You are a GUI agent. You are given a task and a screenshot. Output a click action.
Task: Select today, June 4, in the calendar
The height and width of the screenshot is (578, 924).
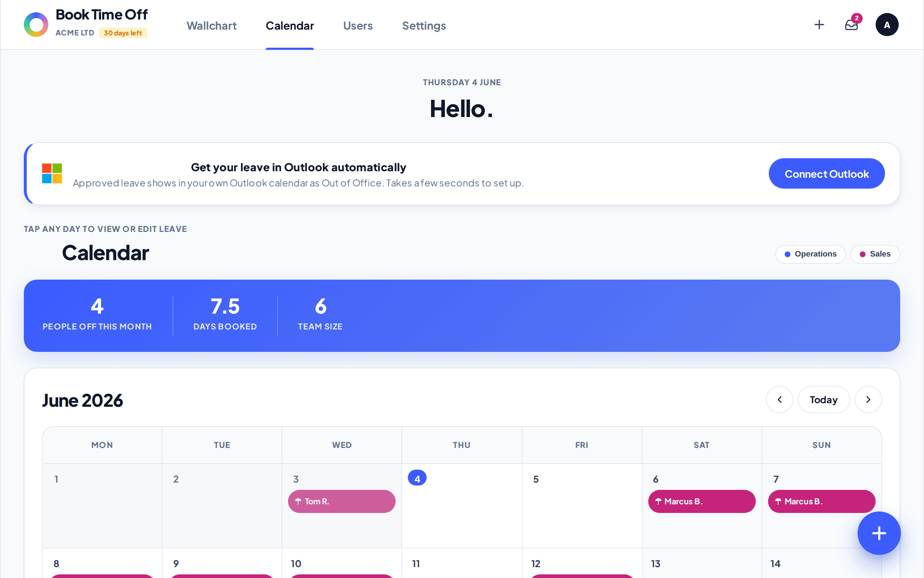pos(462,505)
